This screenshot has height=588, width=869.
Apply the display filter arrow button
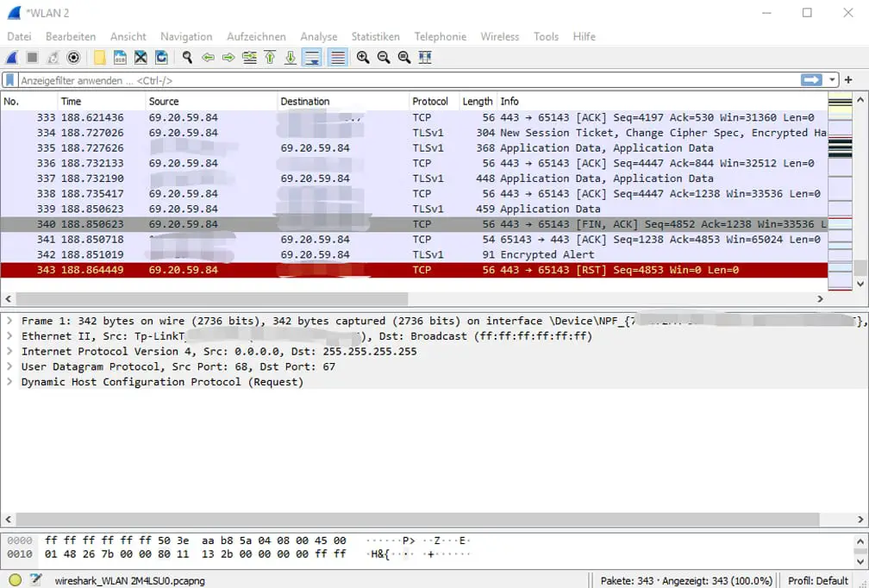coord(811,80)
